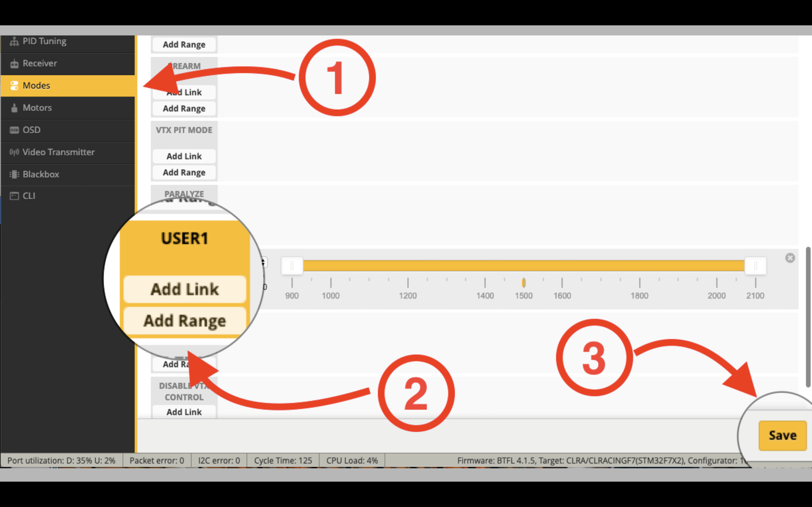The image size is (812, 507).
Task: Click the CLI terminal icon
Action: coord(14,196)
